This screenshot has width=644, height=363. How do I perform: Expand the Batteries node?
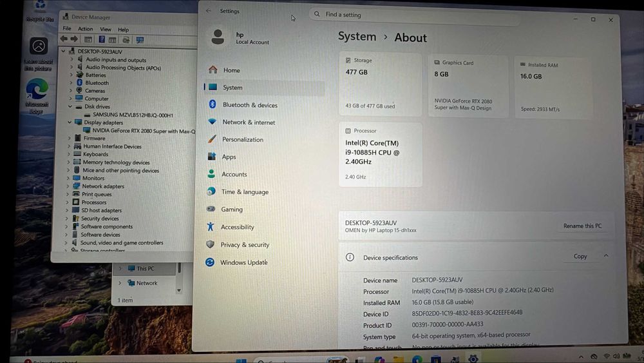click(71, 75)
